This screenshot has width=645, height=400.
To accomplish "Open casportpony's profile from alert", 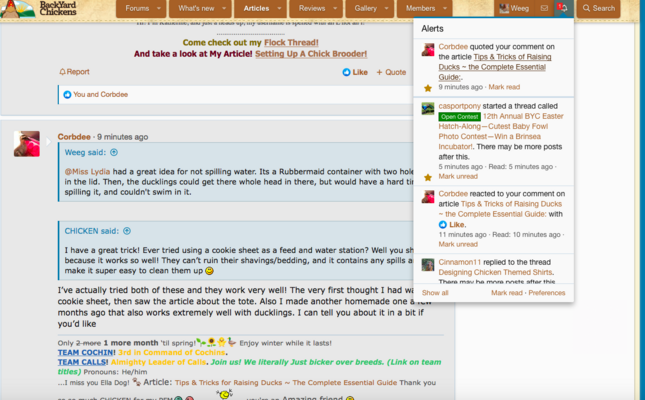I will pos(459,106).
